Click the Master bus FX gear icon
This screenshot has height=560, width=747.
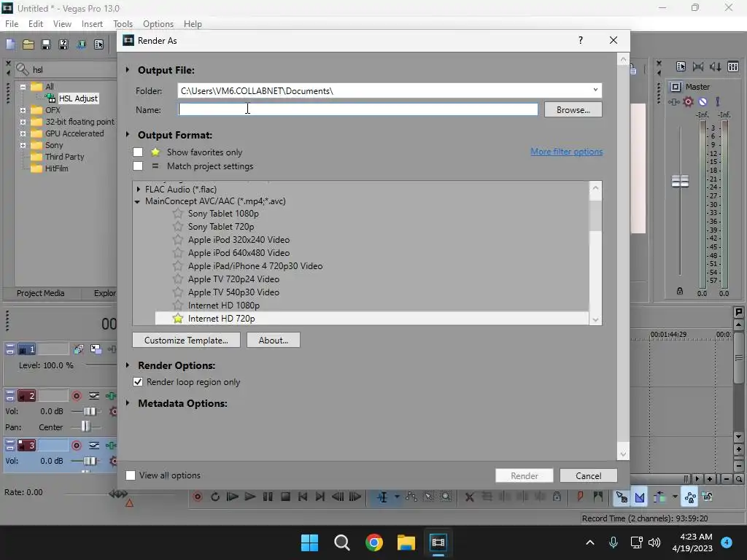click(x=688, y=101)
